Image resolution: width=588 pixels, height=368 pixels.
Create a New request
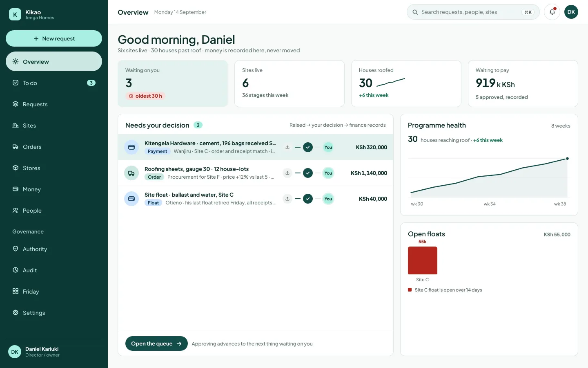[x=54, y=38]
